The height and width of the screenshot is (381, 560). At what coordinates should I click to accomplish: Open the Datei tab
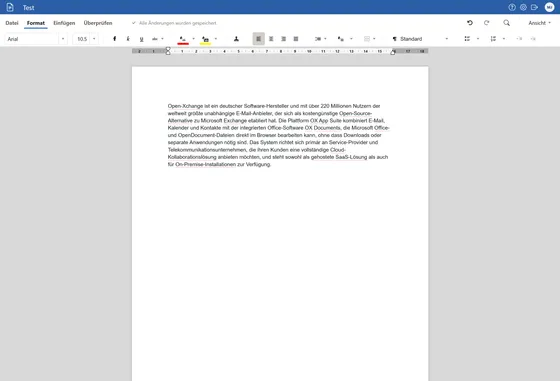[12, 23]
